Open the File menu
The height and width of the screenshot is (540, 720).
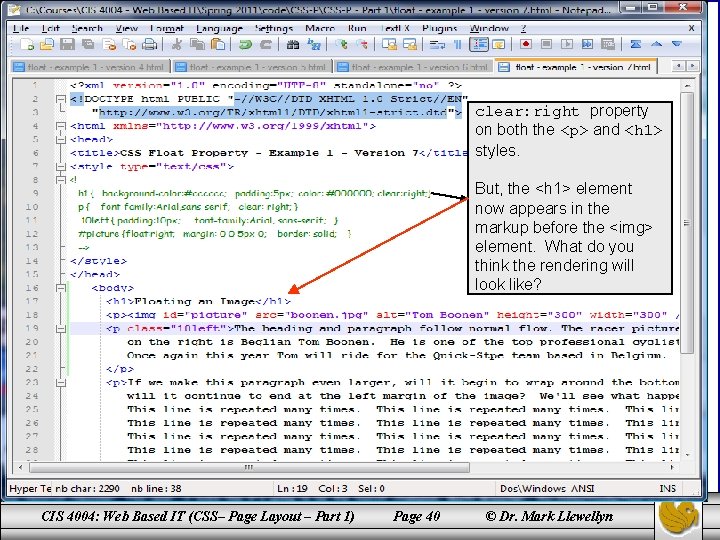click(21, 28)
